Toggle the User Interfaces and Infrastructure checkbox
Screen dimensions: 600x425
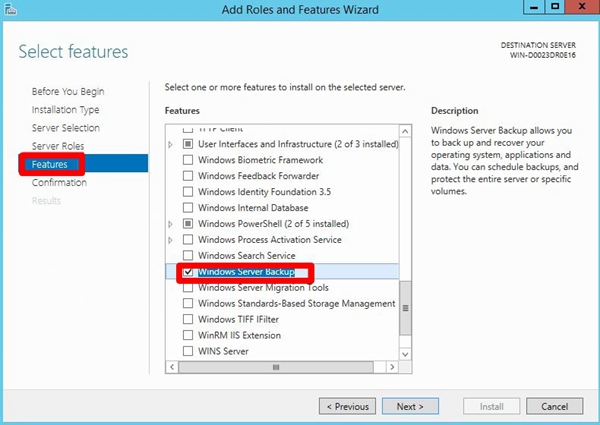click(x=188, y=144)
